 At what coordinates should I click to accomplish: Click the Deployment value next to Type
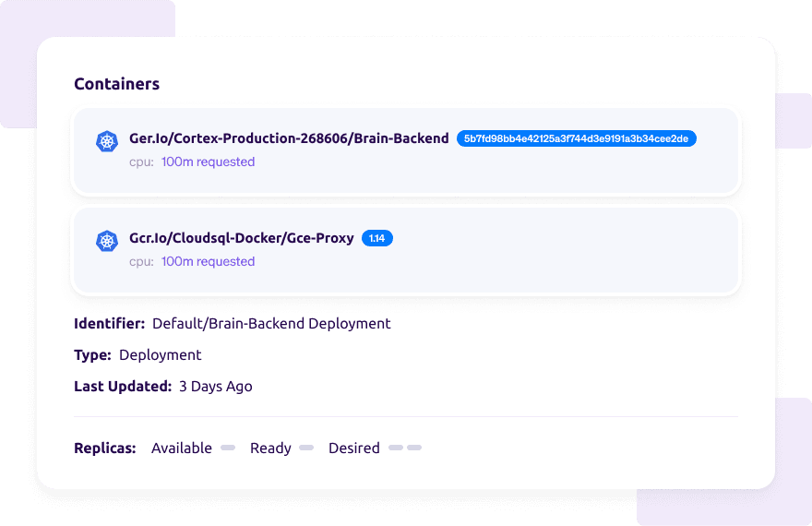click(161, 355)
